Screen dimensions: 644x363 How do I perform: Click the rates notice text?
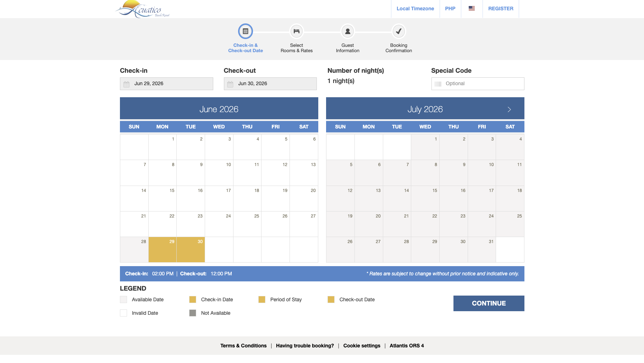[442, 274]
